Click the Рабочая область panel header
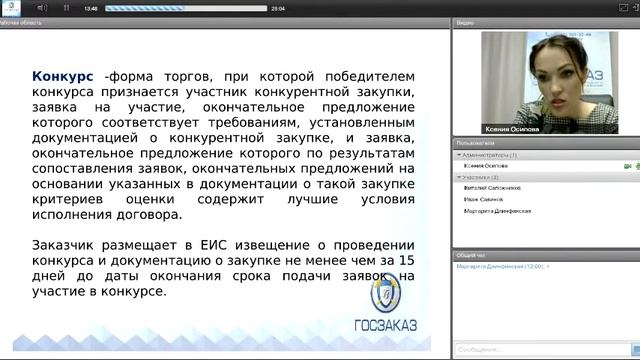Screen dimensions: 640x360 pos(224,23)
